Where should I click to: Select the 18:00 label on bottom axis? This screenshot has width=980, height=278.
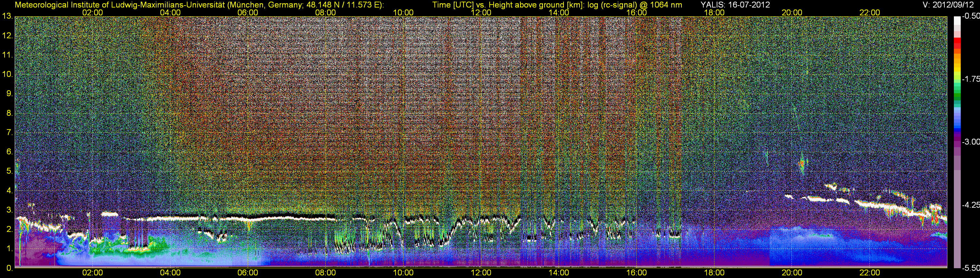[714, 273]
